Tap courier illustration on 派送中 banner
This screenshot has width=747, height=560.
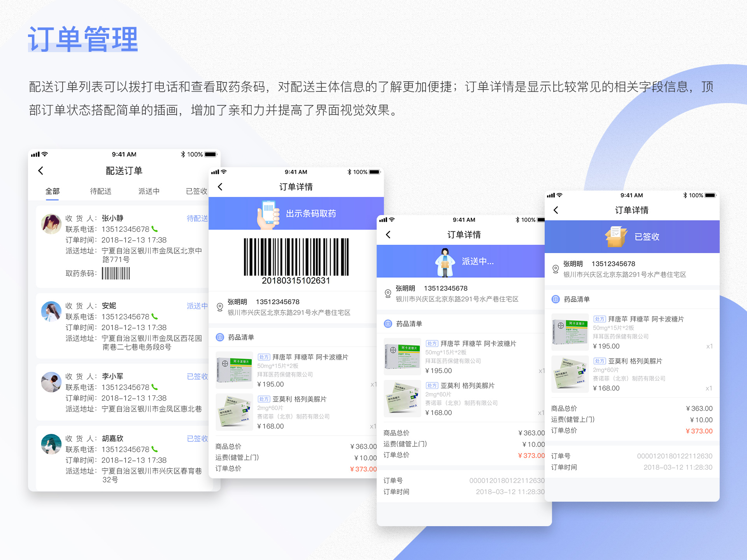pyautogui.click(x=445, y=262)
